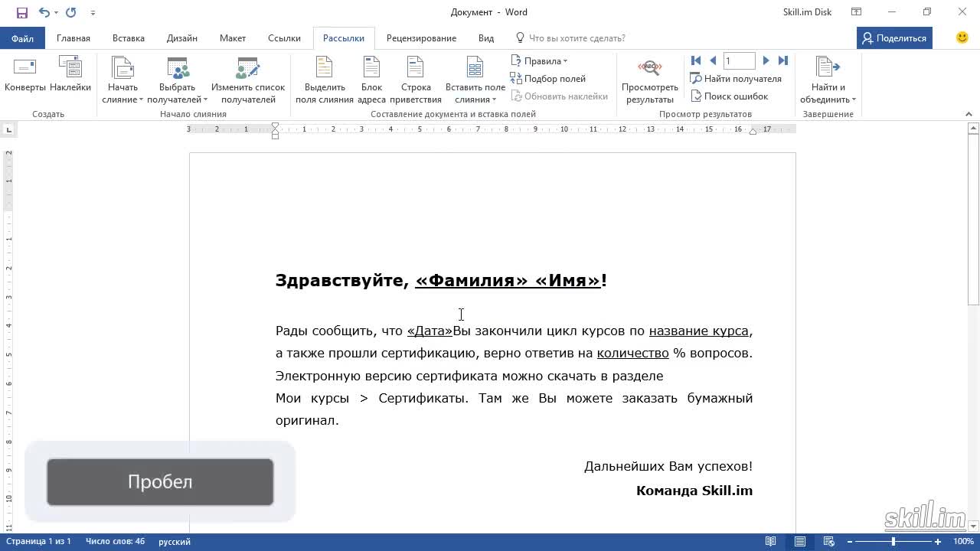980x551 pixels.
Task: Click zoom out minus button
Action: click(850, 542)
